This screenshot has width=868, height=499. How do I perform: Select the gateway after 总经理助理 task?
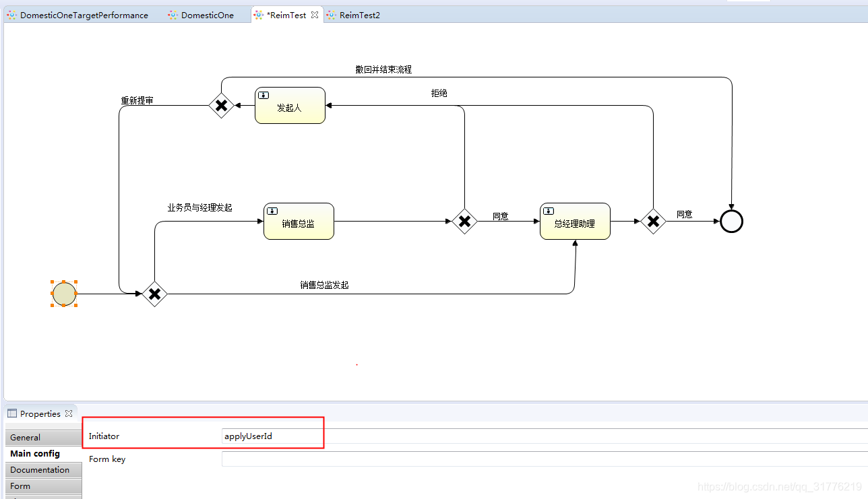[x=653, y=221]
